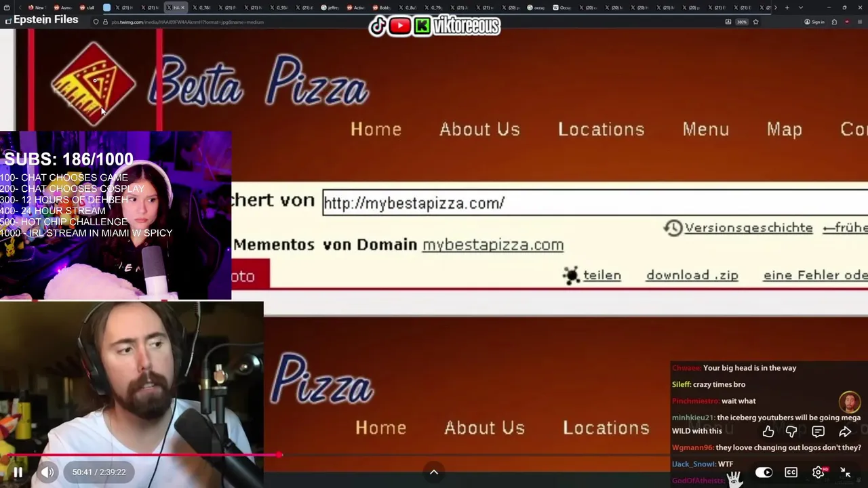
Task: Like the video with thumbs up
Action: [x=768, y=431]
